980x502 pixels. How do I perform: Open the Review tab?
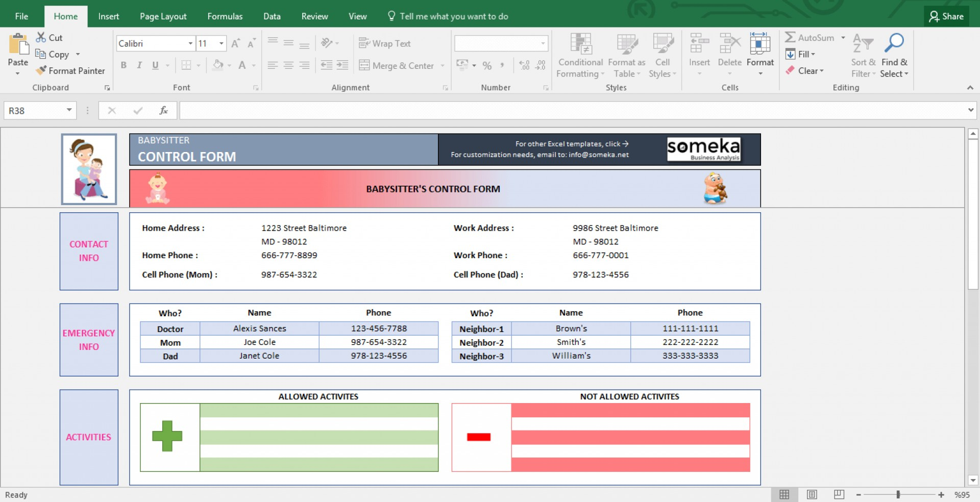(314, 16)
